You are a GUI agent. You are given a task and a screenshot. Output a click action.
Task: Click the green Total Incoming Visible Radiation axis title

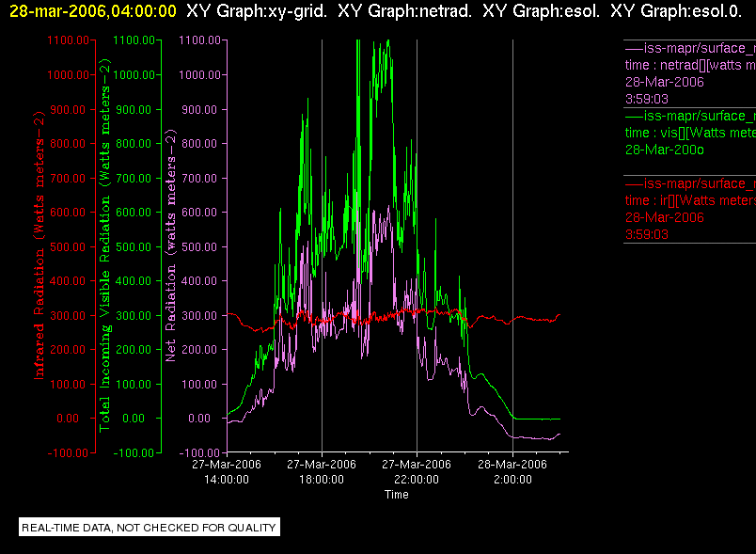pos(104,245)
